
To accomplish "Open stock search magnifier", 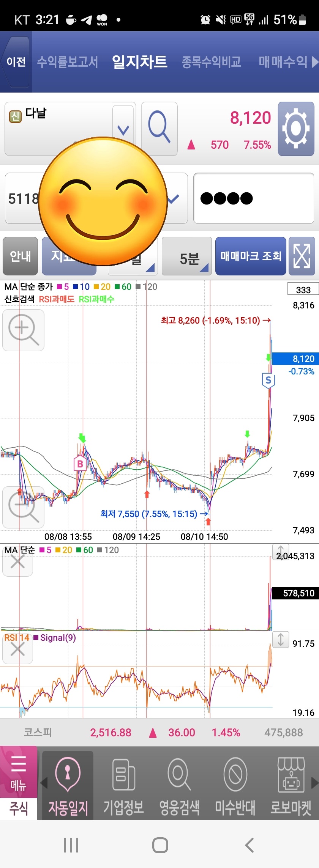I will click(x=159, y=129).
